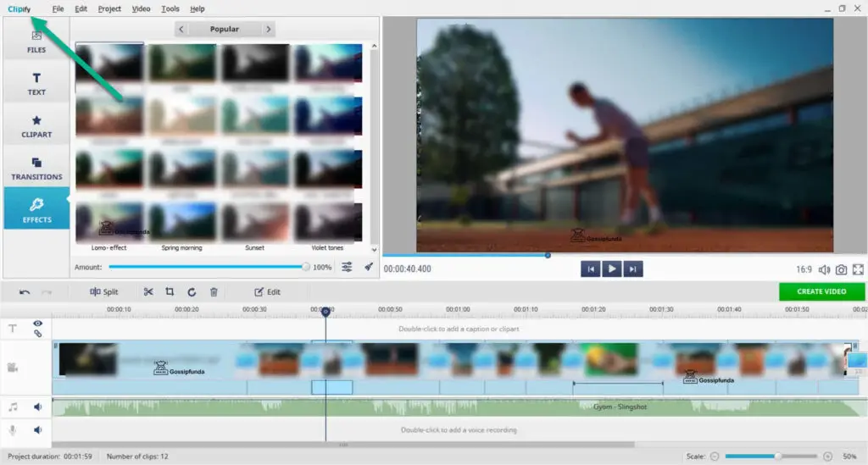
Task: Rotate the selected clip
Action: tap(192, 292)
